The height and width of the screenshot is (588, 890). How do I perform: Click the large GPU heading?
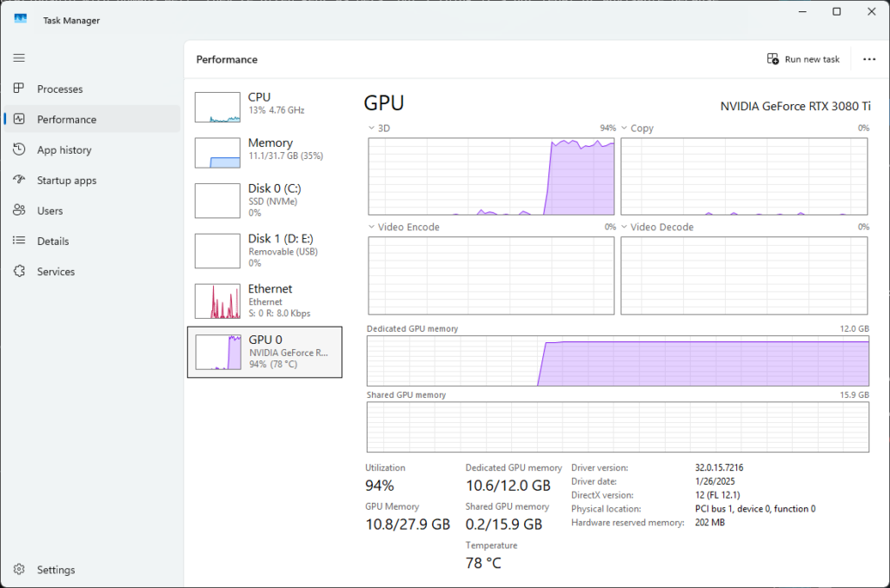point(383,102)
